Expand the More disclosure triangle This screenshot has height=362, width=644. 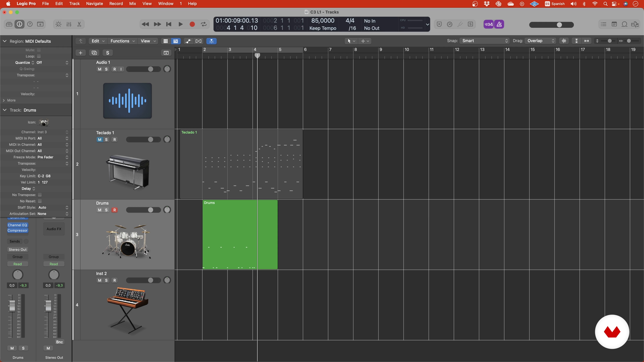[4, 100]
